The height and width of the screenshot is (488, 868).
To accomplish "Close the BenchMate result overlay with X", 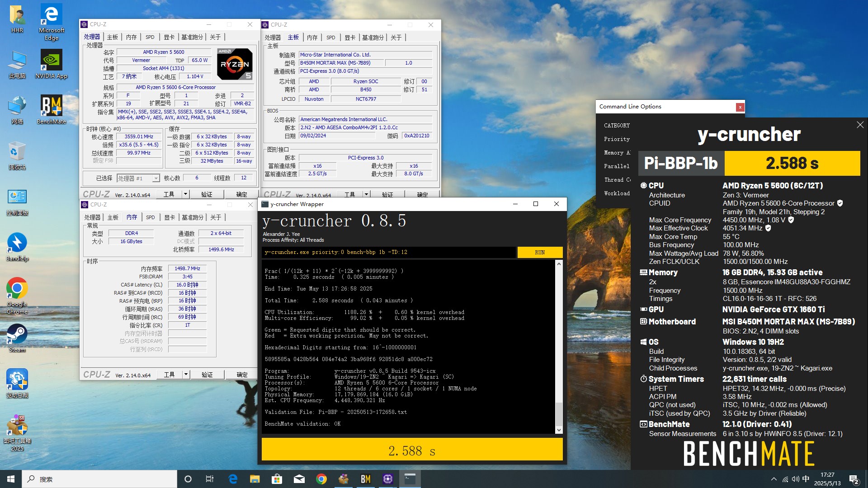I will 860,125.
